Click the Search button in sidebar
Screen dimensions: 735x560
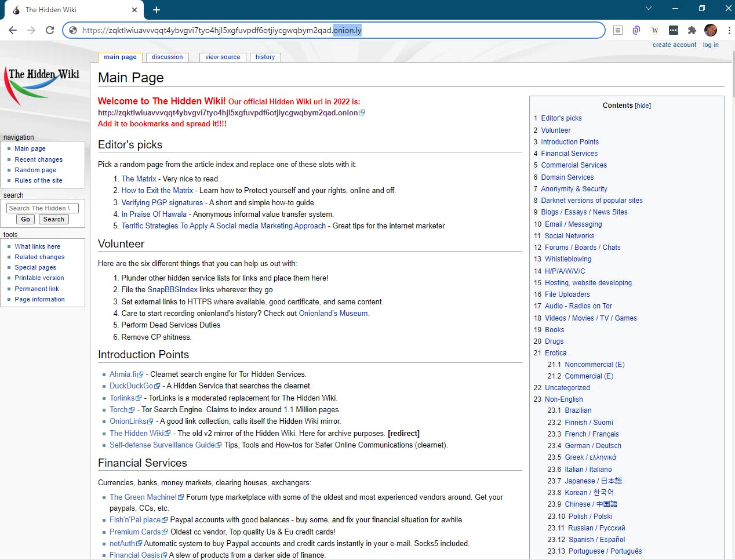(54, 219)
